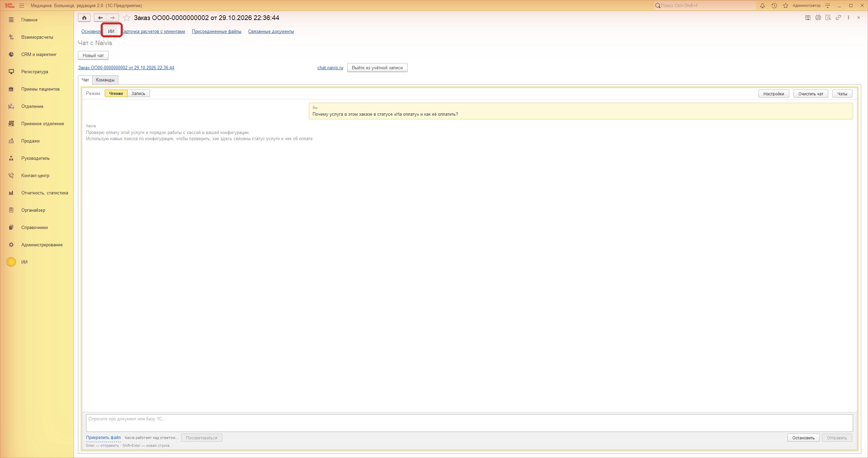Open the history clock icon
Image resolution: width=868 pixels, height=458 pixels.
[x=774, y=5]
